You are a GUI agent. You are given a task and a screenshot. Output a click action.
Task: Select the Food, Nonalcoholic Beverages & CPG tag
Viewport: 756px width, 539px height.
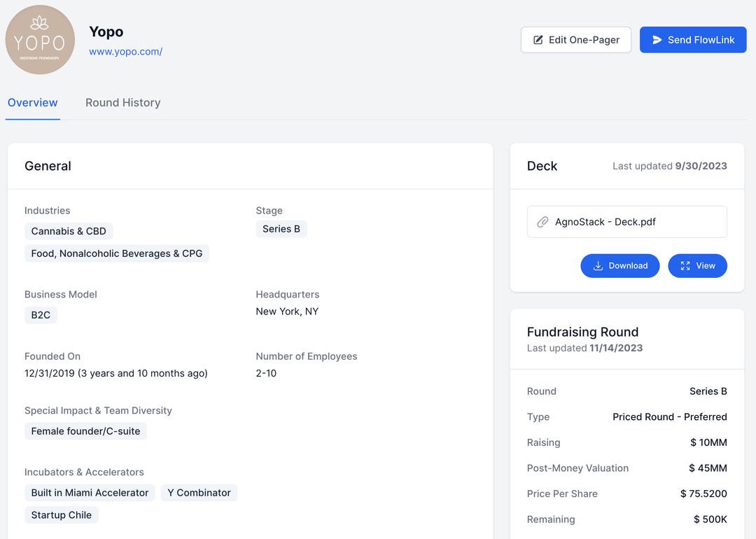click(x=117, y=253)
